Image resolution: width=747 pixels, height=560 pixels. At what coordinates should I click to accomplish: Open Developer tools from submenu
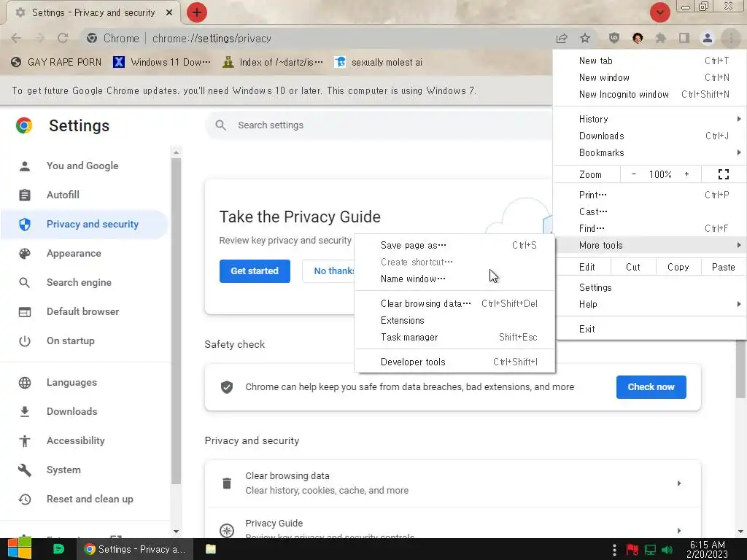(x=455, y=362)
